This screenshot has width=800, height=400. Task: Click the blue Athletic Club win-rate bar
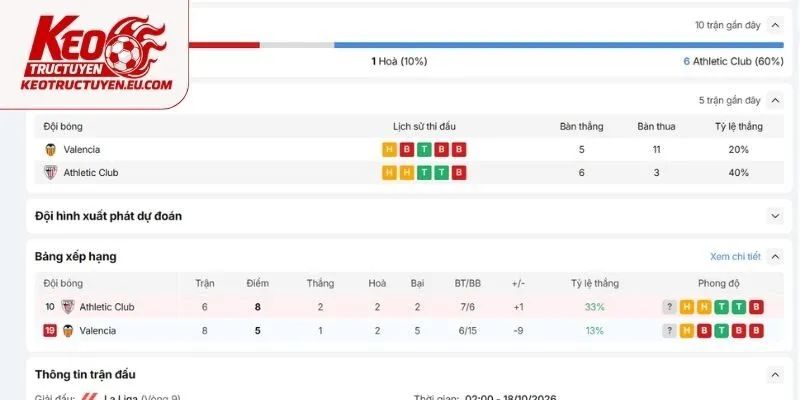(x=559, y=45)
